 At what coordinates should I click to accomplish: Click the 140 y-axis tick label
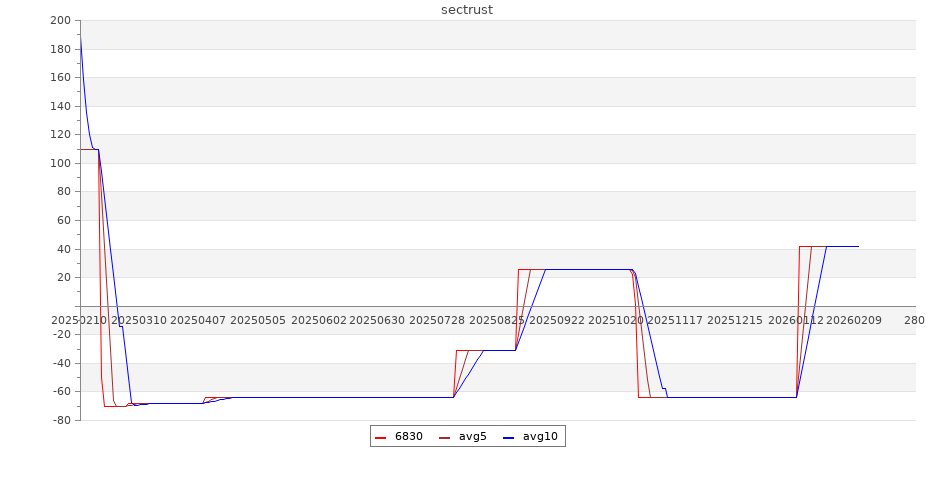(x=60, y=106)
